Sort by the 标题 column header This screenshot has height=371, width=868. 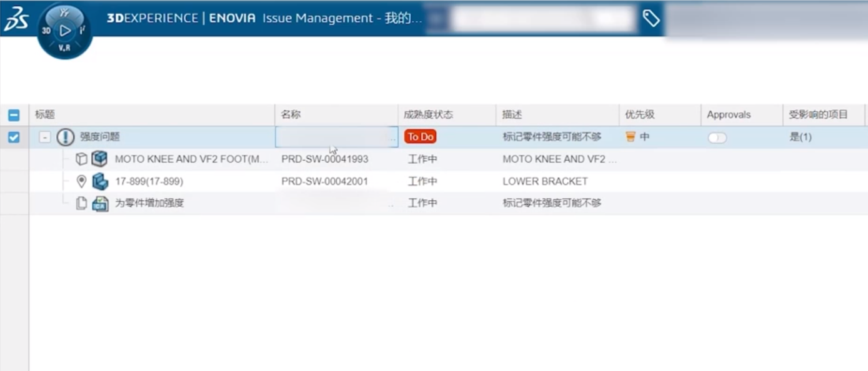[x=45, y=115]
